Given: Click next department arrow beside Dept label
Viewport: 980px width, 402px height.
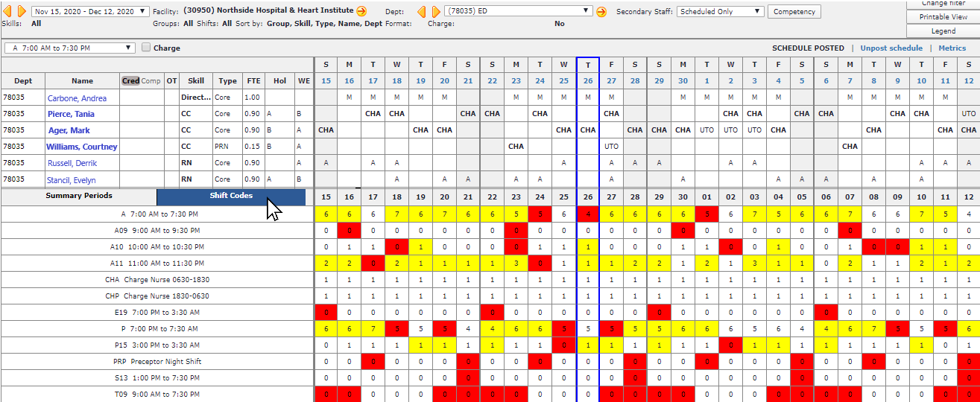Looking at the screenshot, I should [x=435, y=12].
